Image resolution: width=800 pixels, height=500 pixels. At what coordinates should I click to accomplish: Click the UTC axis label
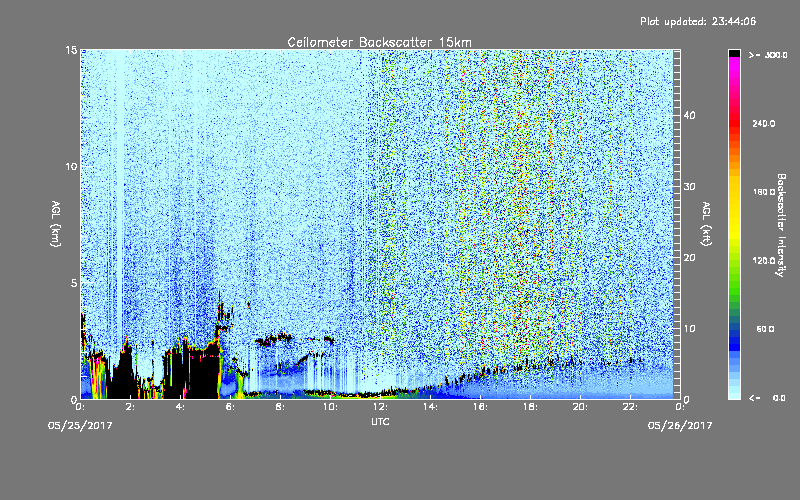point(380,421)
